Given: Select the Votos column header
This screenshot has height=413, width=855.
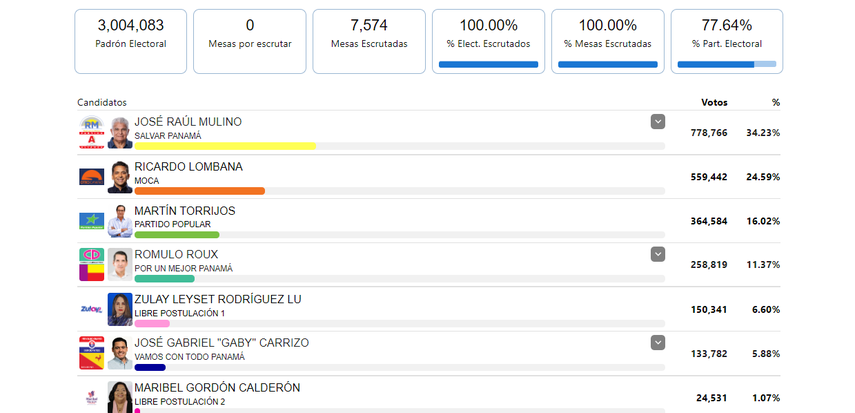Looking at the screenshot, I should (714, 102).
